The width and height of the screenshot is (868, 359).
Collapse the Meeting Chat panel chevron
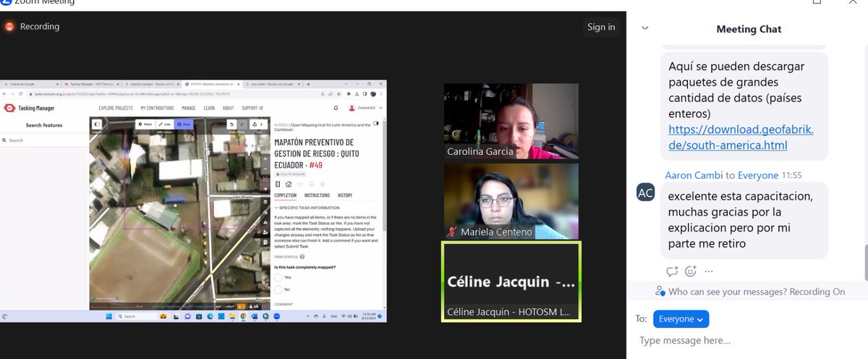(x=645, y=28)
